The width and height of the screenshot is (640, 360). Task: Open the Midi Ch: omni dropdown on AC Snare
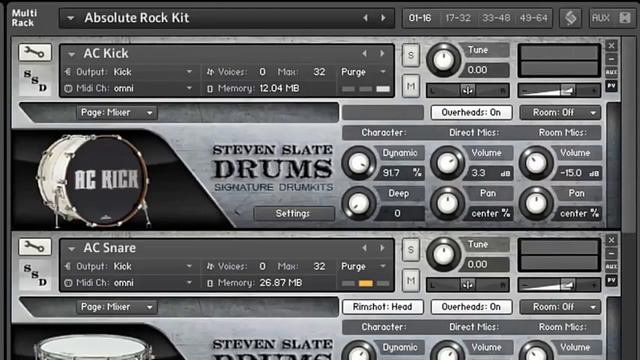(129, 282)
